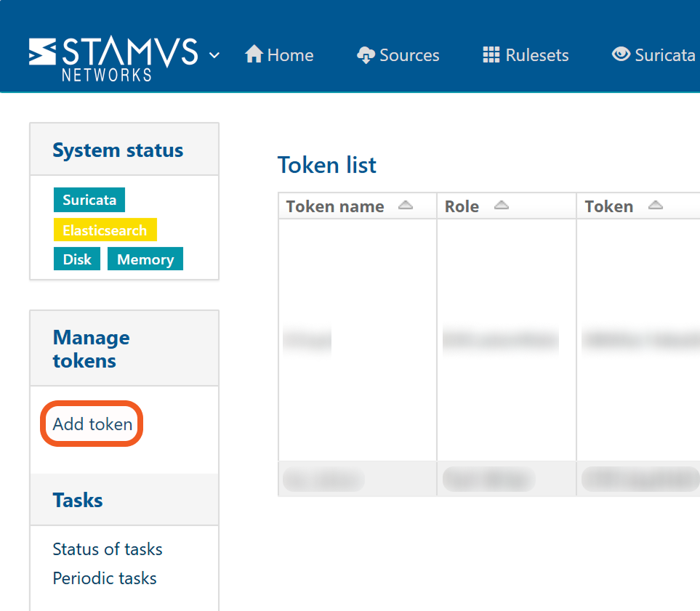Sort by Token name using arrow icon
This screenshot has height=611, width=700.
click(406, 206)
